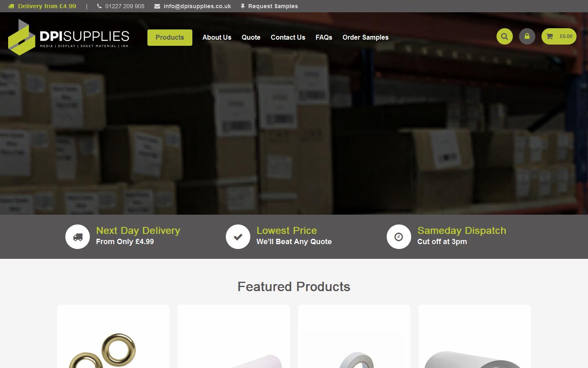
Task: Open the grey vinyl roll featured product
Action: tap(474, 337)
